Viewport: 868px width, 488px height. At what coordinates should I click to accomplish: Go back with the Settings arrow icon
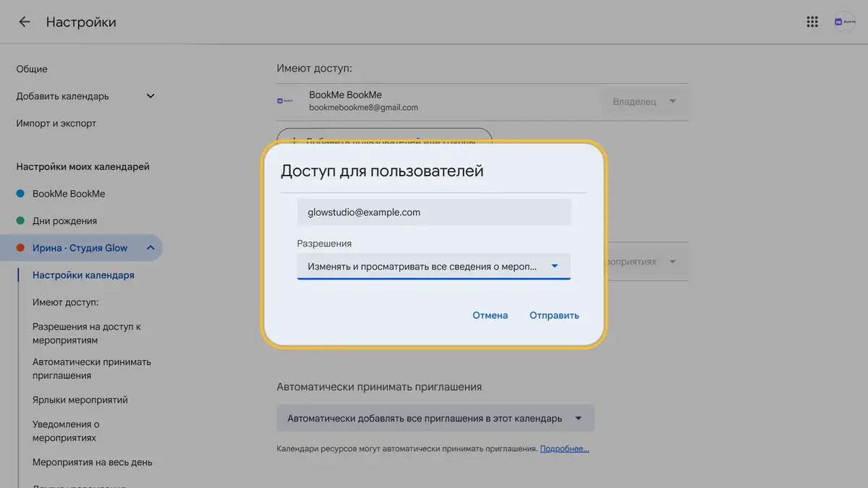click(x=24, y=22)
